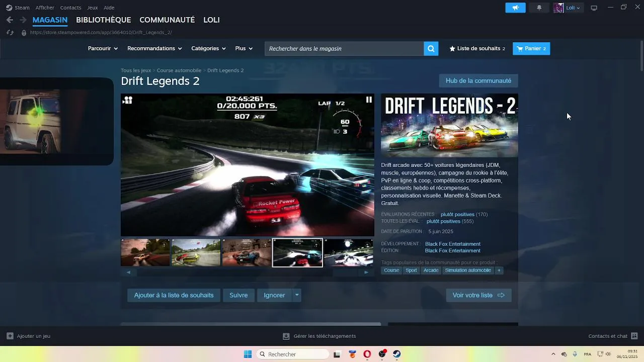This screenshot has height=362, width=644.
Task: Open the Contacts menu
Action: click(x=70, y=8)
